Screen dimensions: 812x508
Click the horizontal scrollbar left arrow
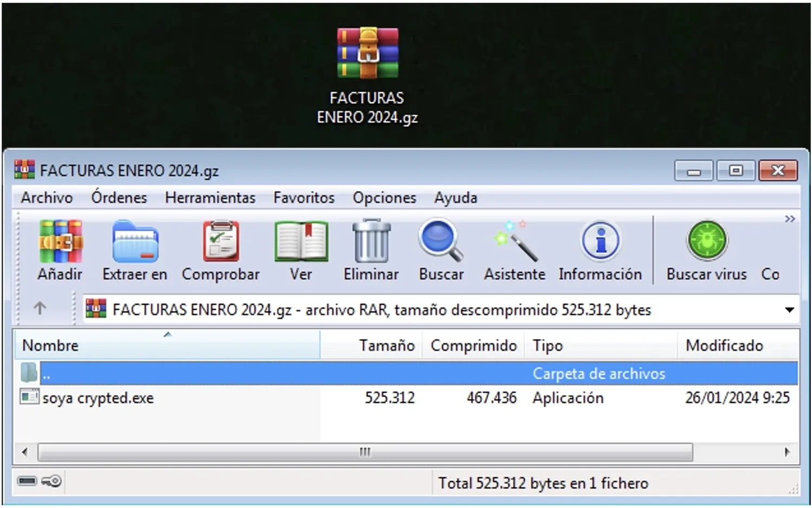point(24,452)
